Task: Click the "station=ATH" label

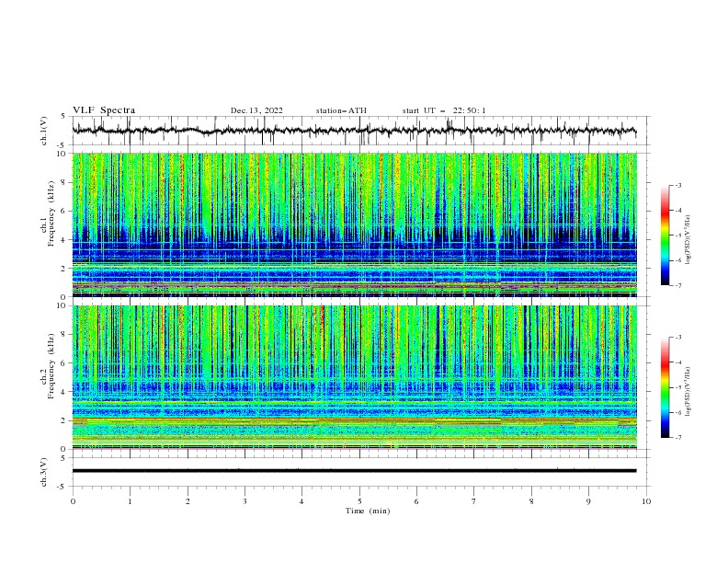Action: pos(341,110)
